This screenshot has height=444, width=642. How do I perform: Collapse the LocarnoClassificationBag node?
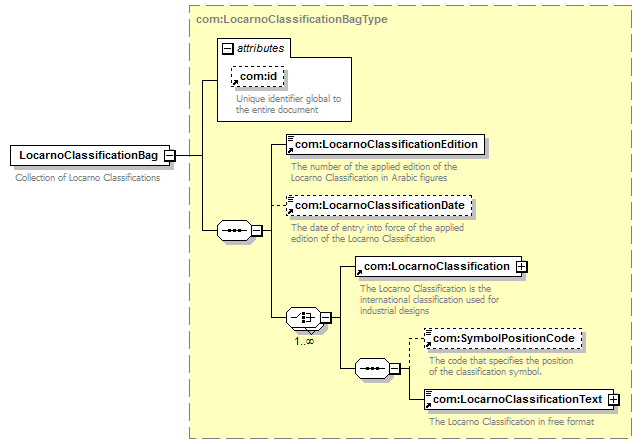tap(170, 156)
